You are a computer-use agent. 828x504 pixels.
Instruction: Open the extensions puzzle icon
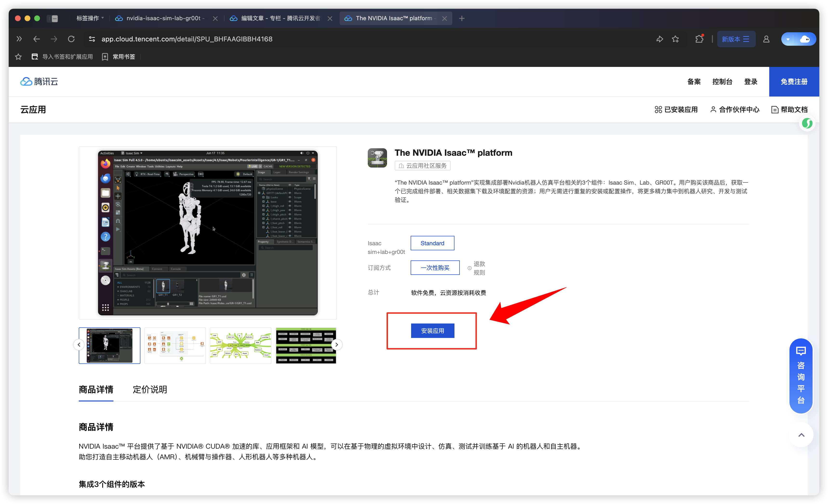pos(699,39)
